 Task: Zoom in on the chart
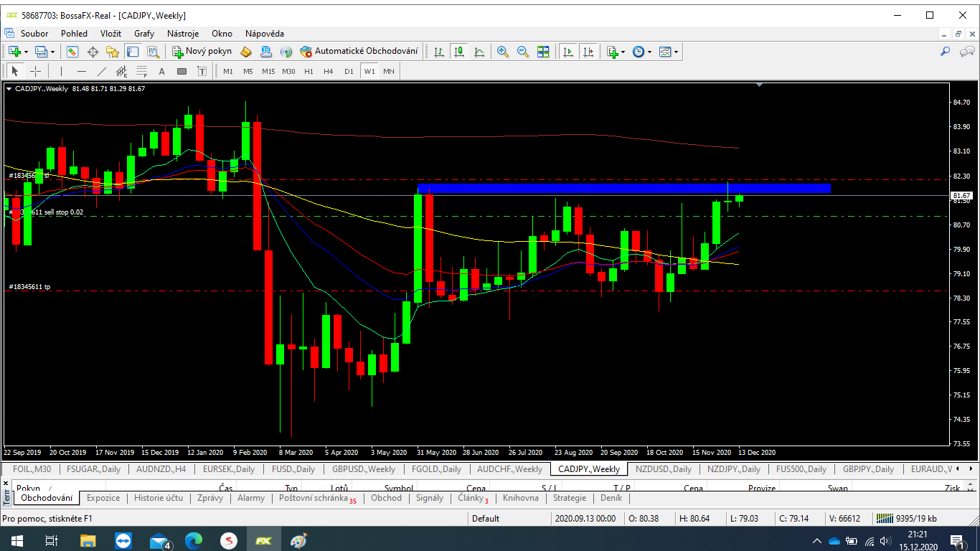click(x=503, y=52)
